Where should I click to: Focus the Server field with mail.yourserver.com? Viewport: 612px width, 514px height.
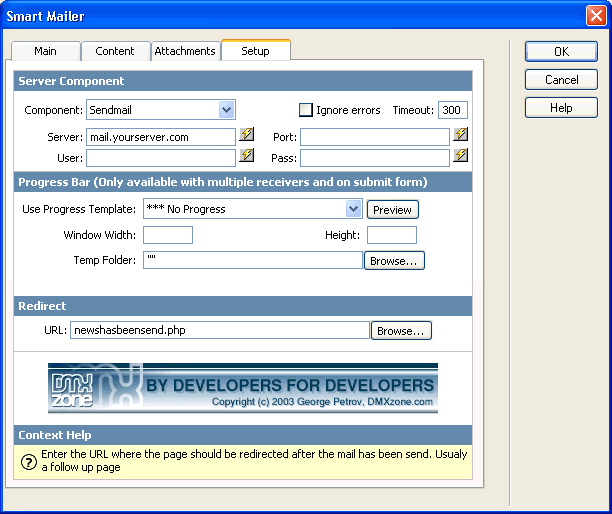click(161, 137)
